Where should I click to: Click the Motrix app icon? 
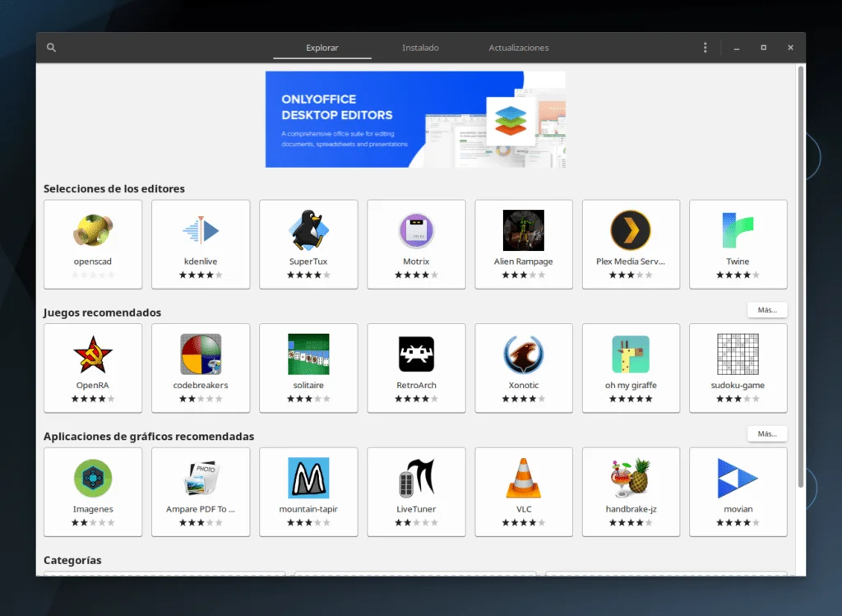click(416, 230)
